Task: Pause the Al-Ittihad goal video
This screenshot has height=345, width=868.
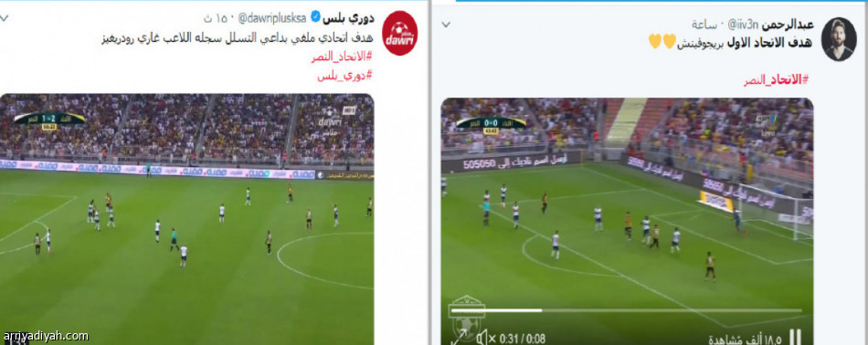Action: 795,338
